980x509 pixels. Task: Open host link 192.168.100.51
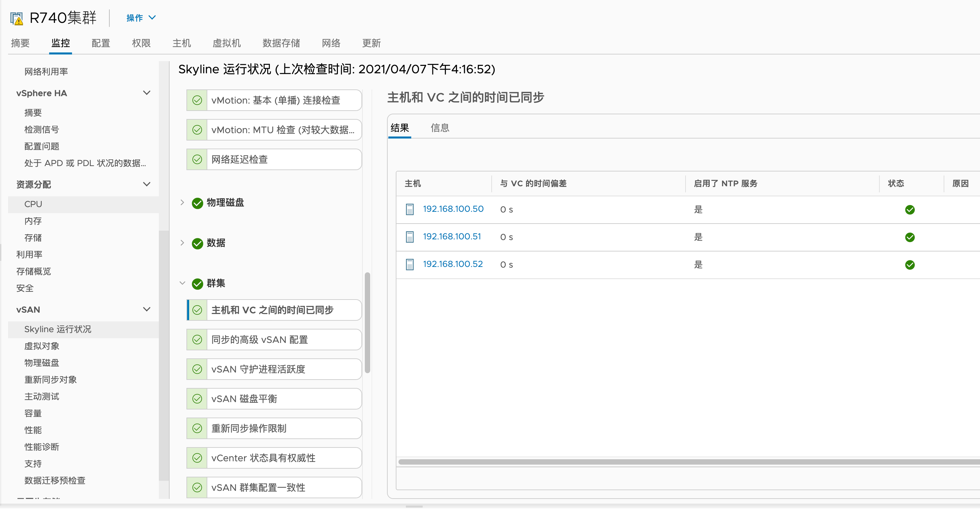tap(452, 236)
